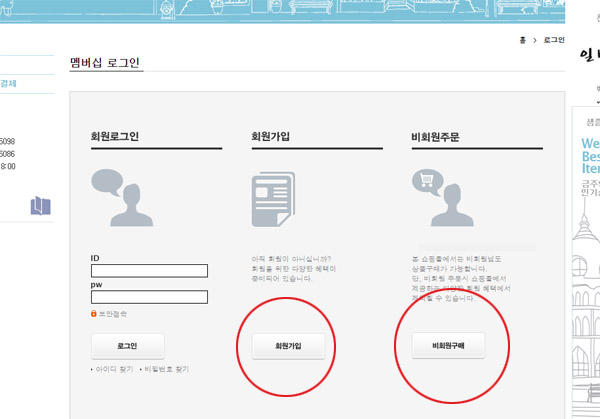Click the member login speech-bubble person icon
Viewport: 600px width, 419px height.
click(x=120, y=197)
